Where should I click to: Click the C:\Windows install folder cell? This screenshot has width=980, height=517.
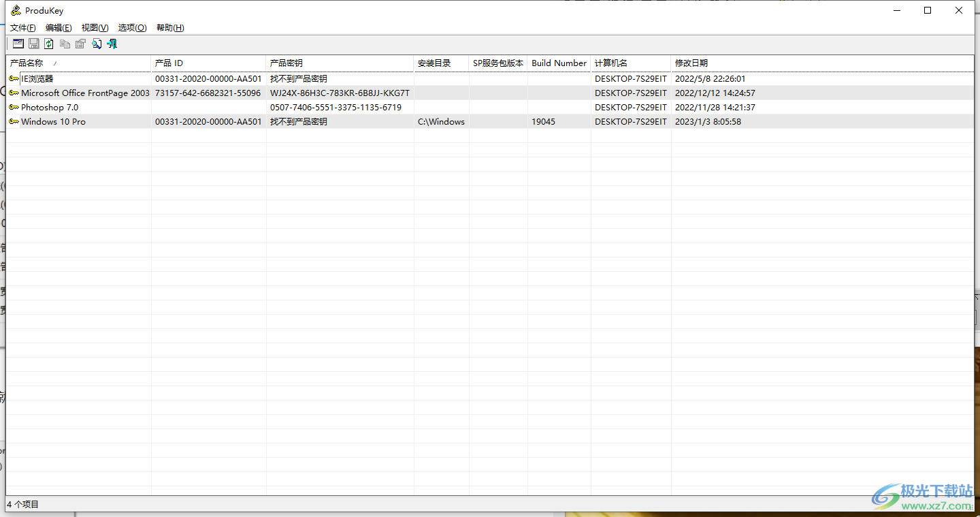[x=441, y=121]
